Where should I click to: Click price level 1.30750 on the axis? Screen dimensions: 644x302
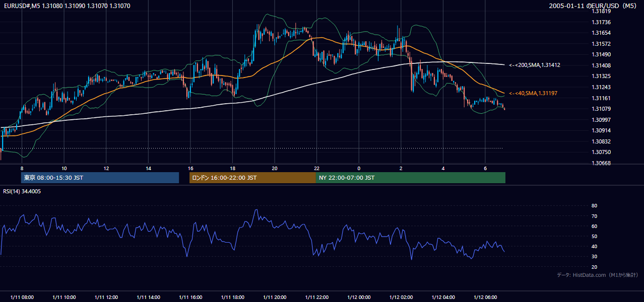click(x=601, y=152)
